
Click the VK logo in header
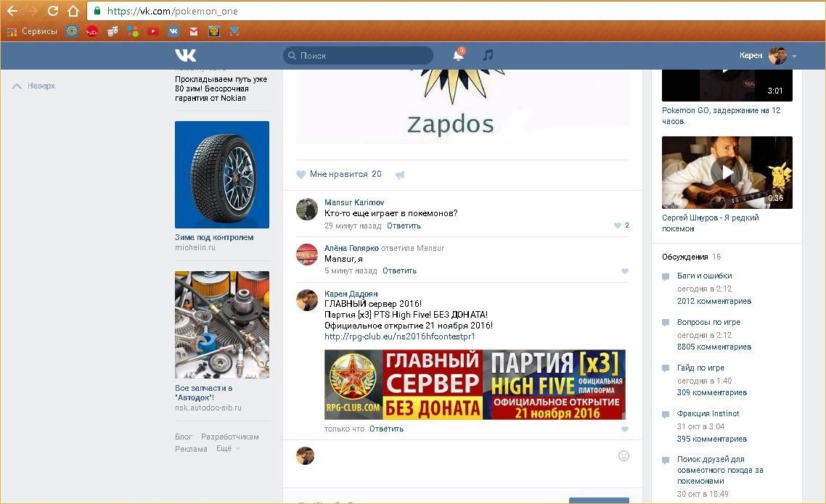[185, 55]
